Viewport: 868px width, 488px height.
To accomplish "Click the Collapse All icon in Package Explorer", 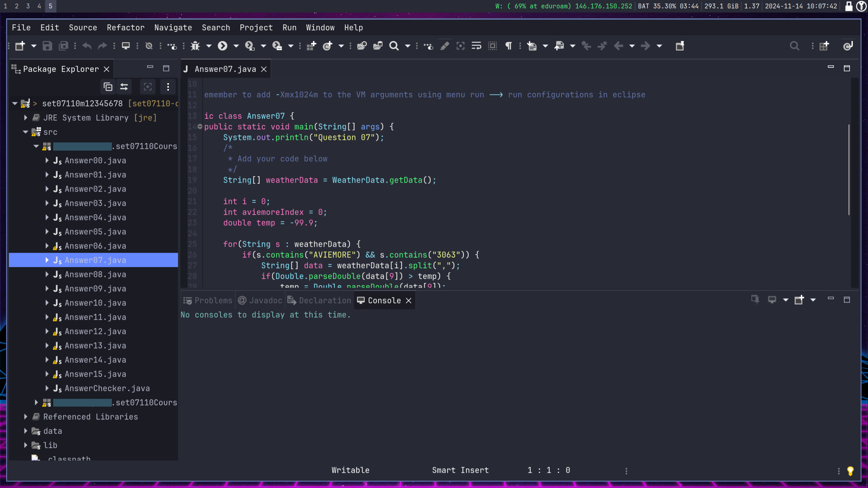I will click(108, 86).
